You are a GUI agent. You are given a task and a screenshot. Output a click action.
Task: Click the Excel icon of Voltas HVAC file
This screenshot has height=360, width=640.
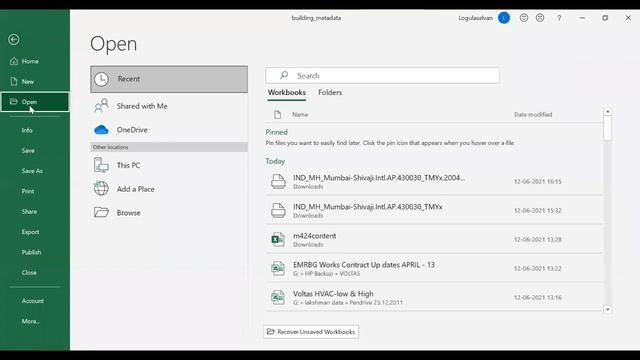tap(278, 298)
